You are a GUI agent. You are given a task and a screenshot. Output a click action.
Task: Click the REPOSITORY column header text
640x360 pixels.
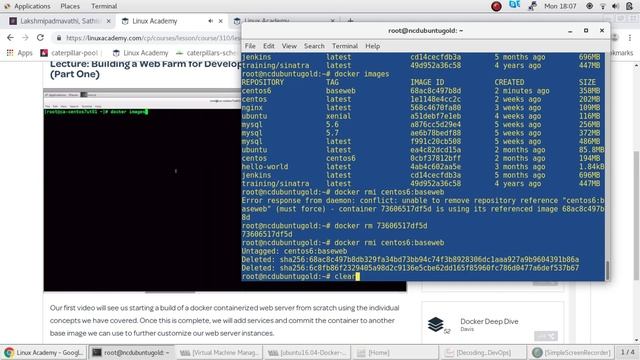(262, 82)
